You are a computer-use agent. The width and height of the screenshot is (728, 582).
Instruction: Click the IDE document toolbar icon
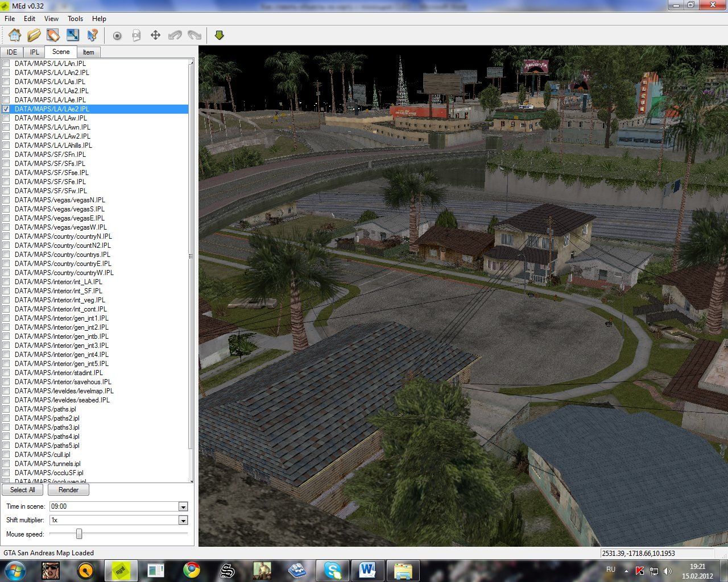tap(136, 35)
